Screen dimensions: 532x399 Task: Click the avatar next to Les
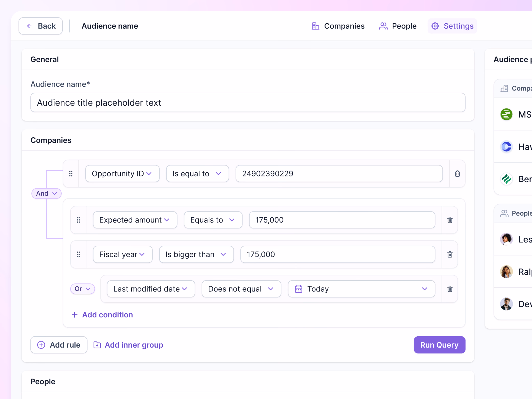click(506, 239)
